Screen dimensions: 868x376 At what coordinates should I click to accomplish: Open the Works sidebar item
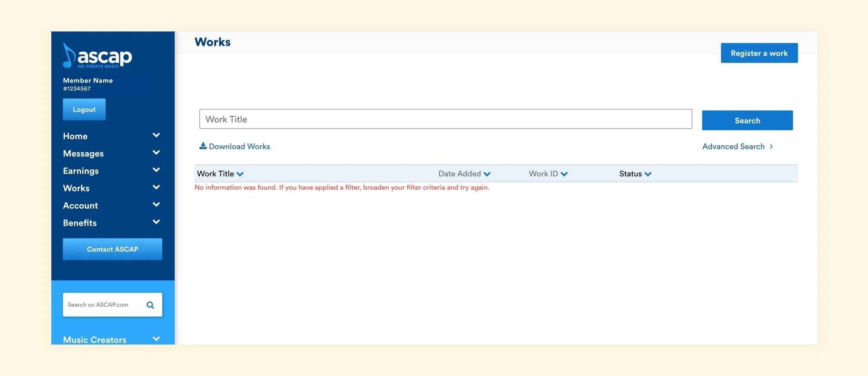pos(76,188)
